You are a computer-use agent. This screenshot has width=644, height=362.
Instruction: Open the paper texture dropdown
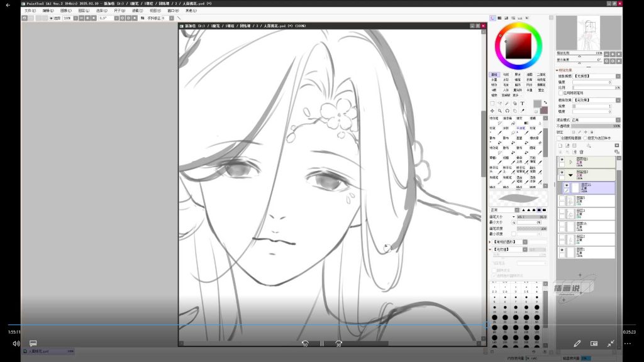click(596, 76)
